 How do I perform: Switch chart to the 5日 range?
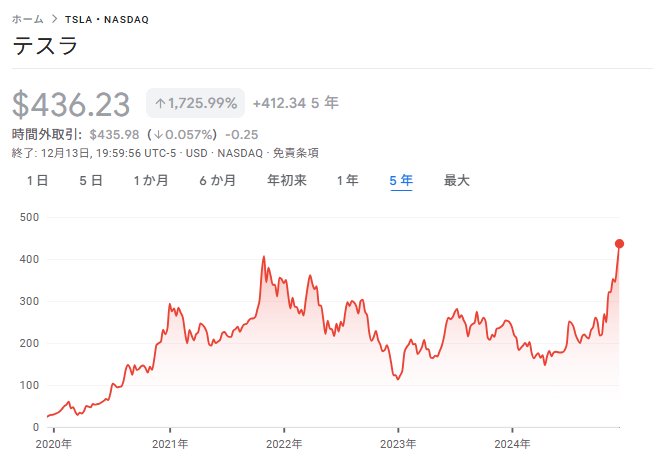91,181
